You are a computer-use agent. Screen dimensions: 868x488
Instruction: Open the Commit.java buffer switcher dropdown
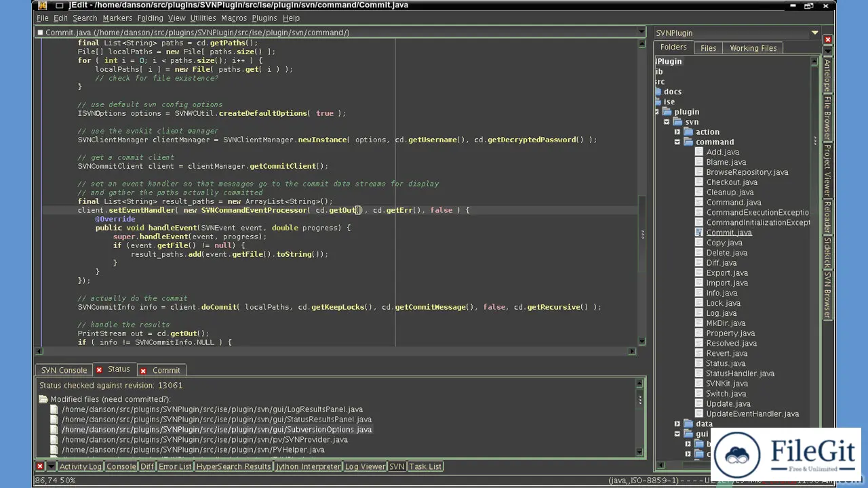pos(641,32)
